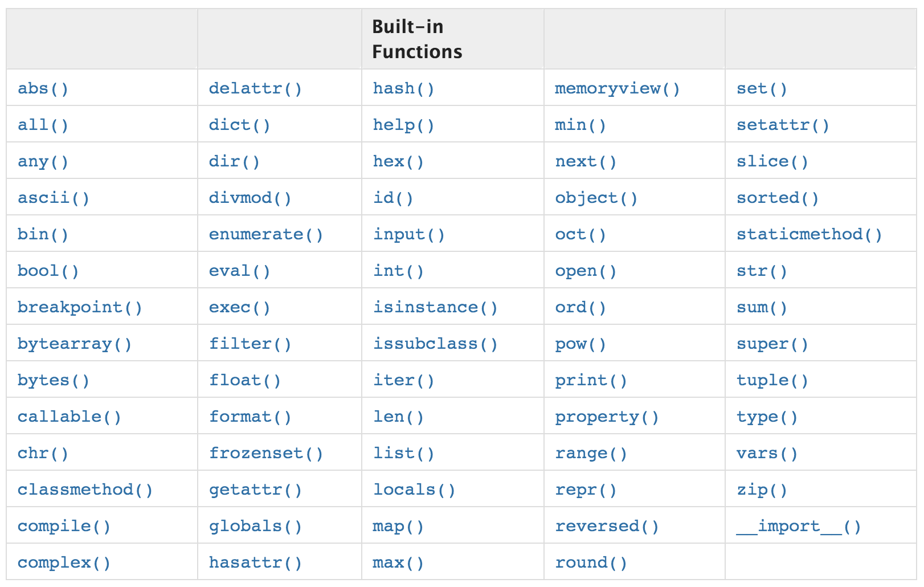924x587 pixels.
Task: Follow the memoryview() link
Action: point(618,88)
